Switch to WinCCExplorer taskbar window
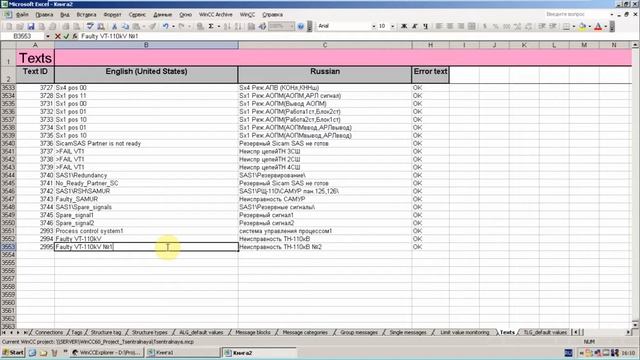This screenshot has height=360, width=640. (107, 352)
